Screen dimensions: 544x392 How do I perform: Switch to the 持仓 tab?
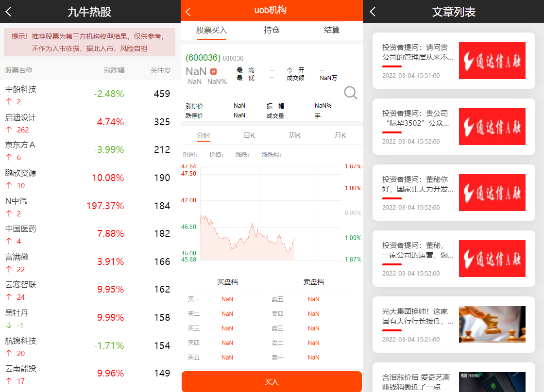[272, 30]
